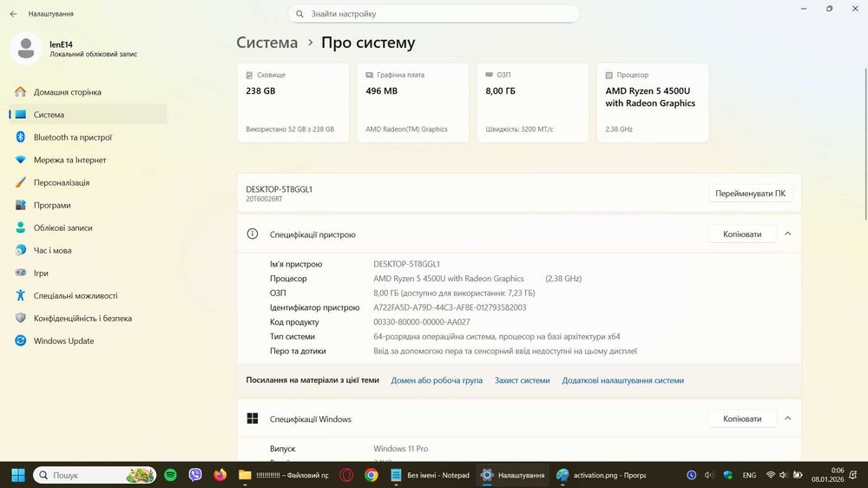Screen dimensions: 868x488
Task: Open the Сховище 238 GB card
Action: (293, 102)
